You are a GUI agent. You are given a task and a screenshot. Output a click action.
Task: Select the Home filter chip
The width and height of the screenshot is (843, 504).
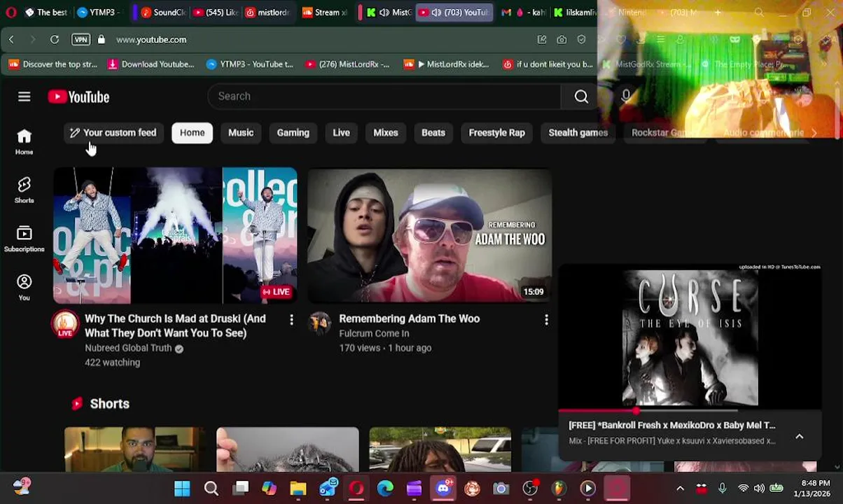[192, 132]
